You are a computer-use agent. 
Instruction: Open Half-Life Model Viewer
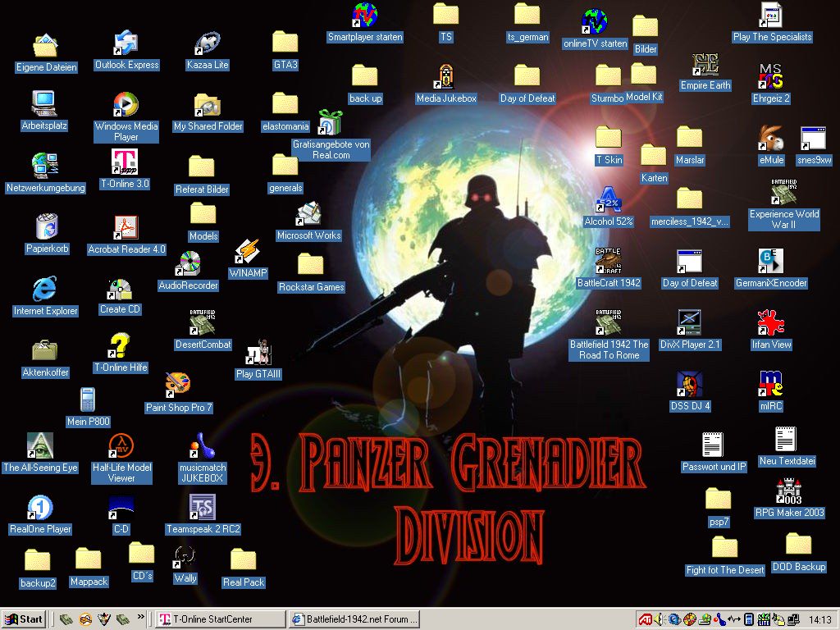point(121,445)
